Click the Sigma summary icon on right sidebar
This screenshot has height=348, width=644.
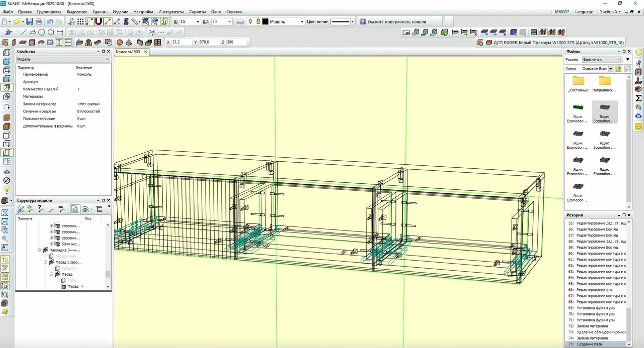click(x=639, y=98)
